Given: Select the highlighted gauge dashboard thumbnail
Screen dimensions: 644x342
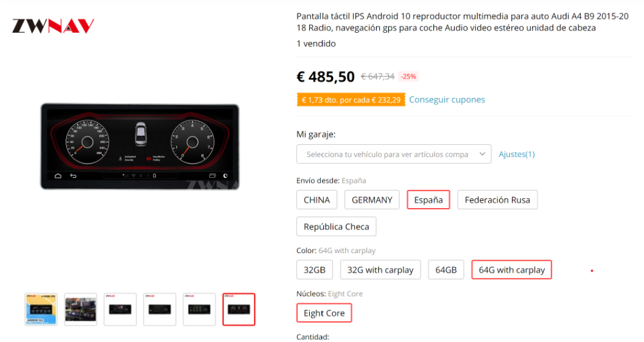Looking at the screenshot, I should pos(239,309).
